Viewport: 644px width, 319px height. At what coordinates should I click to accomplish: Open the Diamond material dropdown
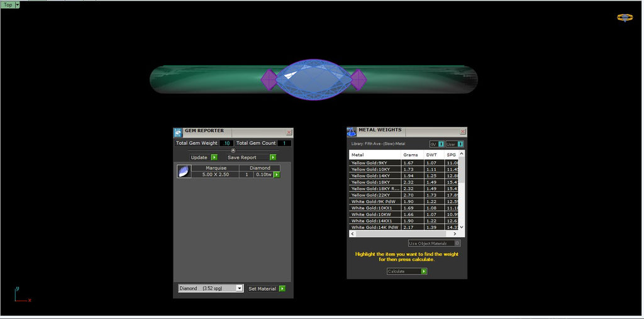(239, 288)
